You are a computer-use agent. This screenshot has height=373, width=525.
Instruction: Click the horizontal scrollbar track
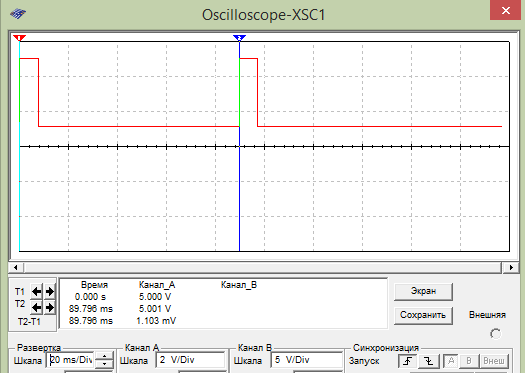pos(263,267)
